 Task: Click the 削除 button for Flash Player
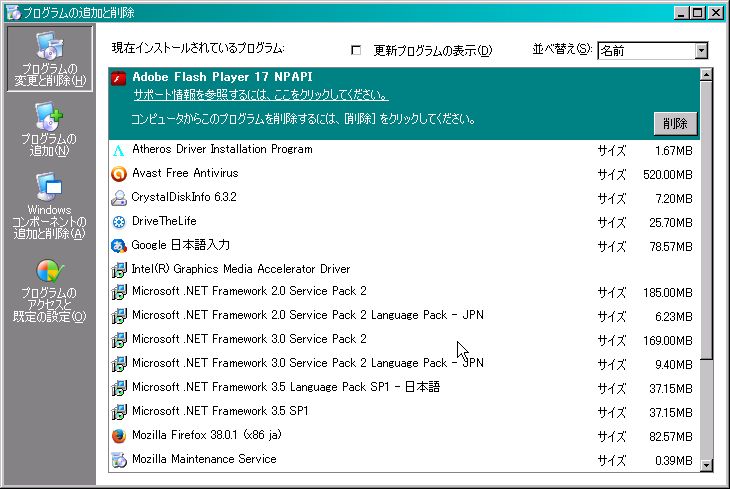675,123
